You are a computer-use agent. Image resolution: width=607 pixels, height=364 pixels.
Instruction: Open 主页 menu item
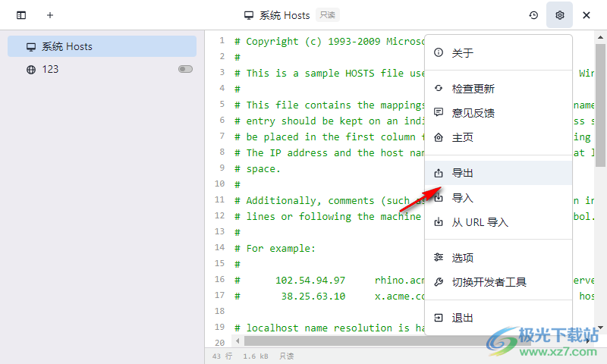tap(498, 137)
